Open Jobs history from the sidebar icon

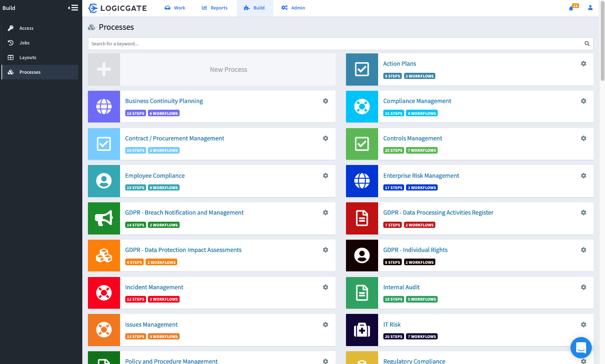(10, 43)
